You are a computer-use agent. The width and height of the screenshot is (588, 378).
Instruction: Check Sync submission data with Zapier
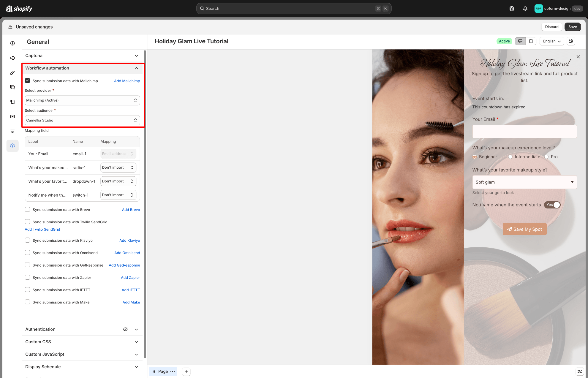point(28,277)
